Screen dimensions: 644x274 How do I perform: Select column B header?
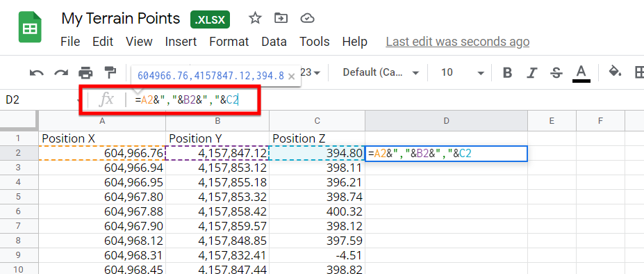coord(217,120)
